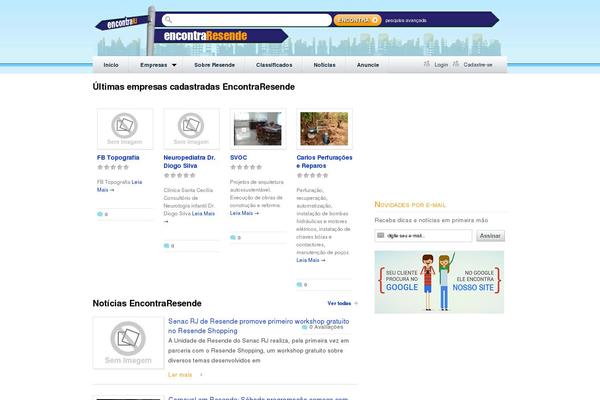This screenshot has height=400, width=600.
Task: Click 0 Avaliações comment icon on news
Action: [x=305, y=327]
